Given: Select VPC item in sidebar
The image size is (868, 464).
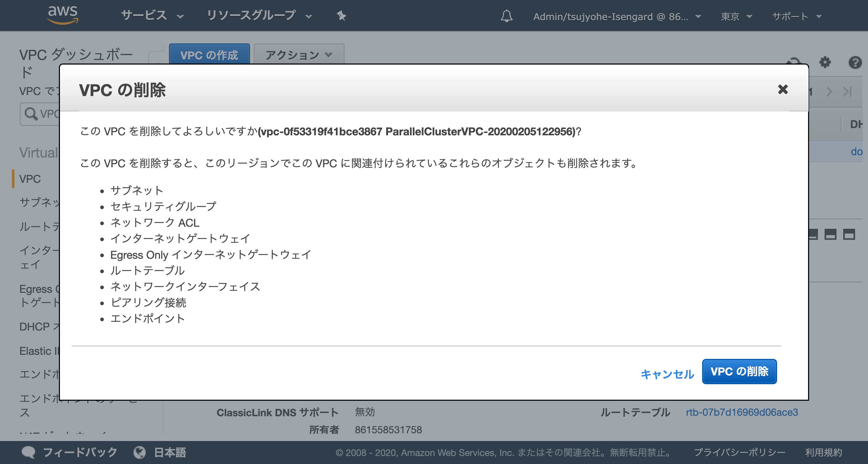Looking at the screenshot, I should click(x=30, y=179).
